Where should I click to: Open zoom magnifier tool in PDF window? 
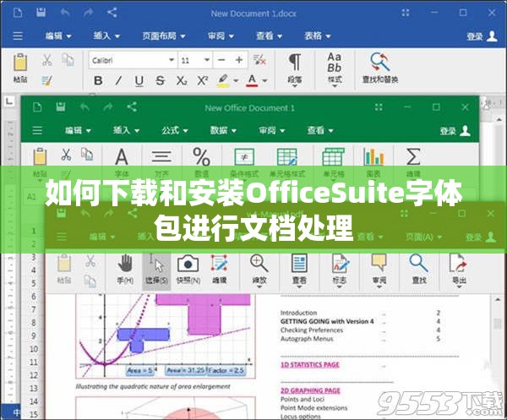(x=259, y=271)
